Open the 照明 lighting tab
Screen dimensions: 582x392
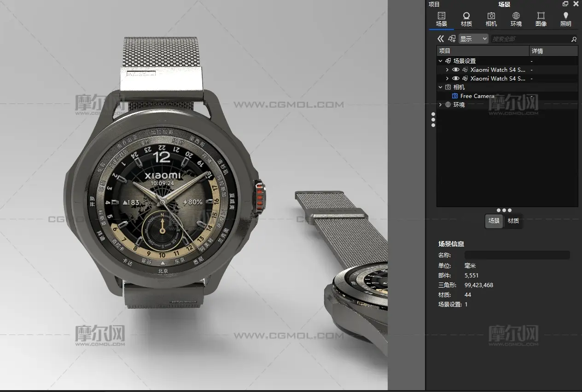[565, 19]
